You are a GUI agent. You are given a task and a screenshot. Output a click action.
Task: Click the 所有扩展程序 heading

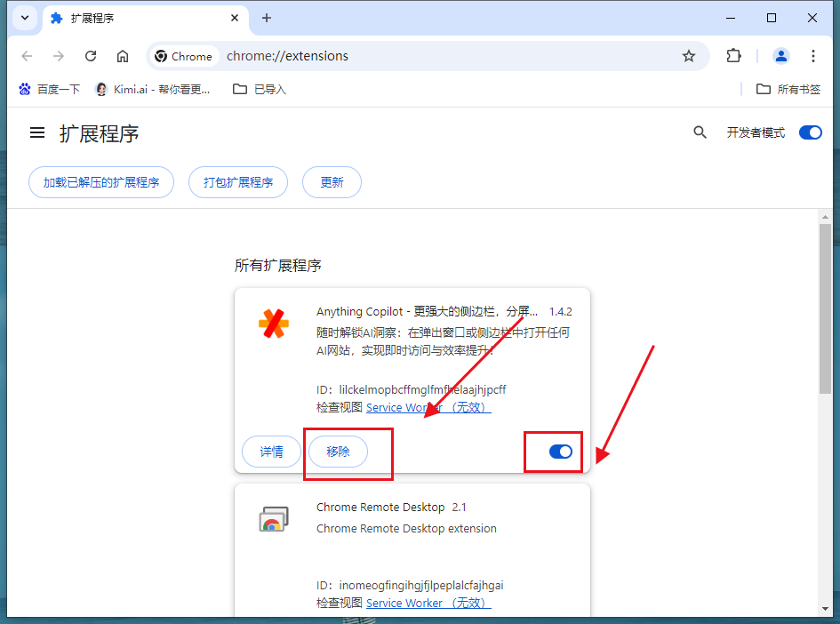(x=277, y=265)
